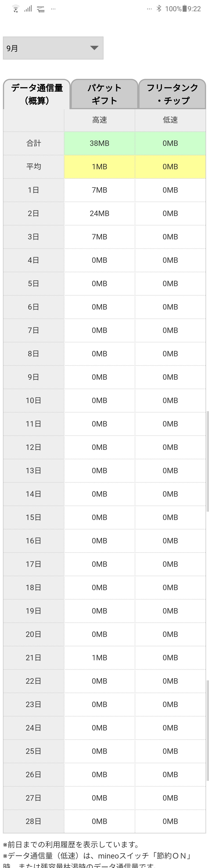Select the green 38MB total cell
Image resolution: width=209 pixels, height=868 pixels.
click(x=100, y=143)
